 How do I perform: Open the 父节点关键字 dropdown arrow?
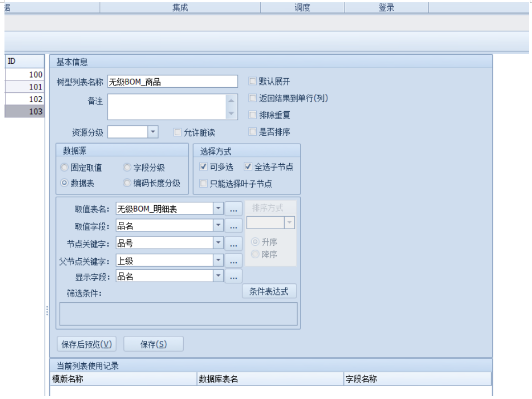[218, 260]
